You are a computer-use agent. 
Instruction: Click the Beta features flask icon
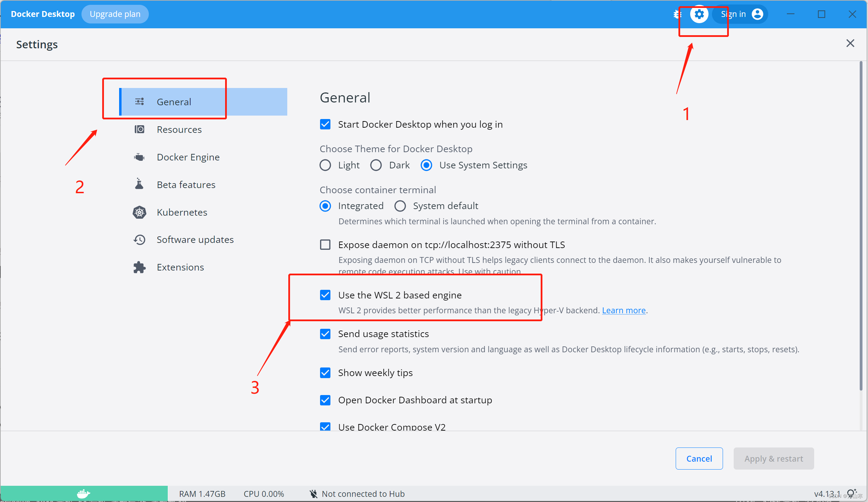coord(139,184)
